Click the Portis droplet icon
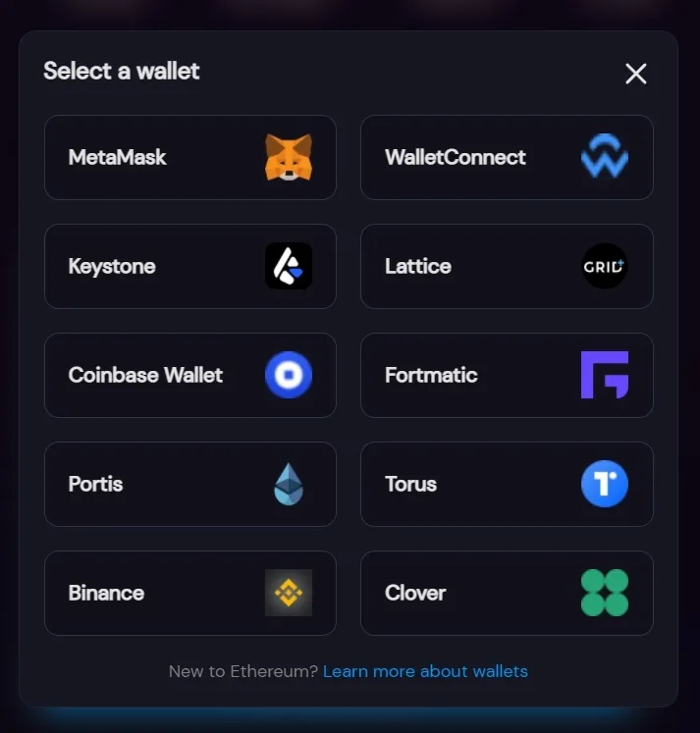 [x=289, y=484]
